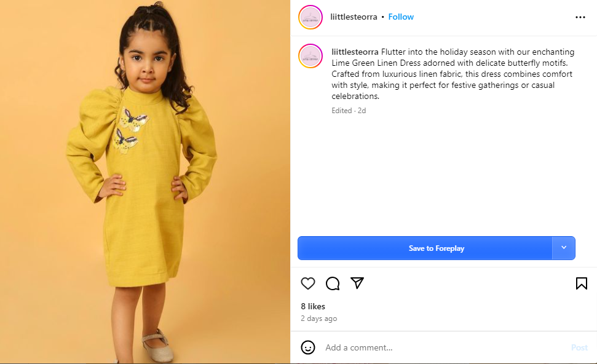
Task: Click the Edited 2d label under the caption
Action: 349,111
